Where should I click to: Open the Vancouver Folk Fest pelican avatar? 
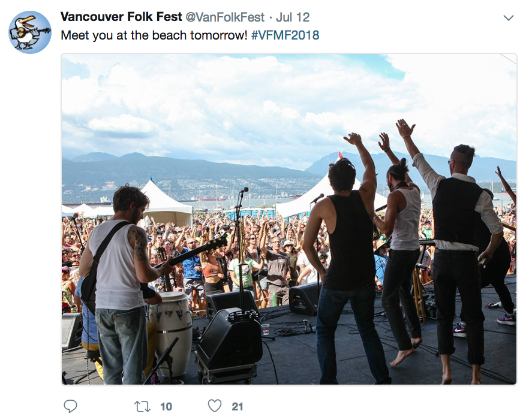click(30, 32)
